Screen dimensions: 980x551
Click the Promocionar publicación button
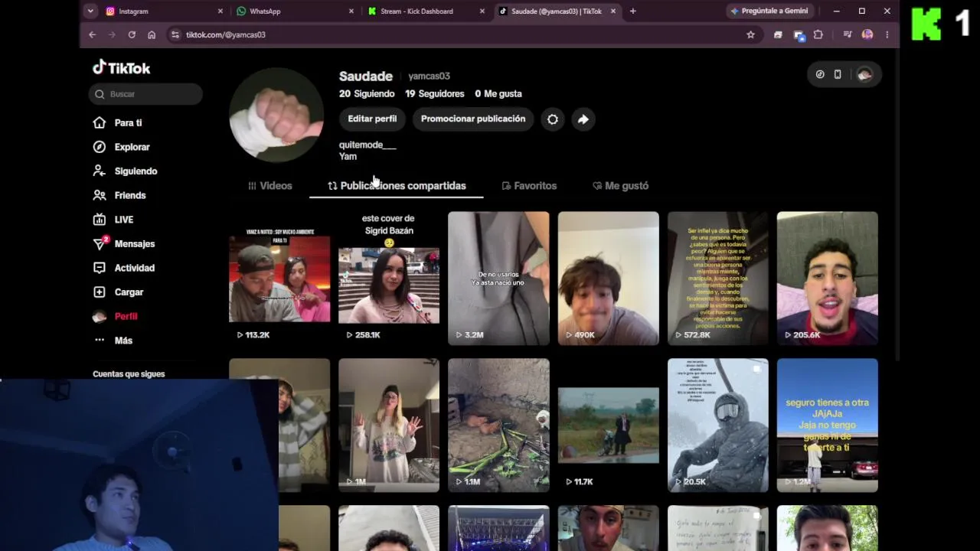coord(473,119)
